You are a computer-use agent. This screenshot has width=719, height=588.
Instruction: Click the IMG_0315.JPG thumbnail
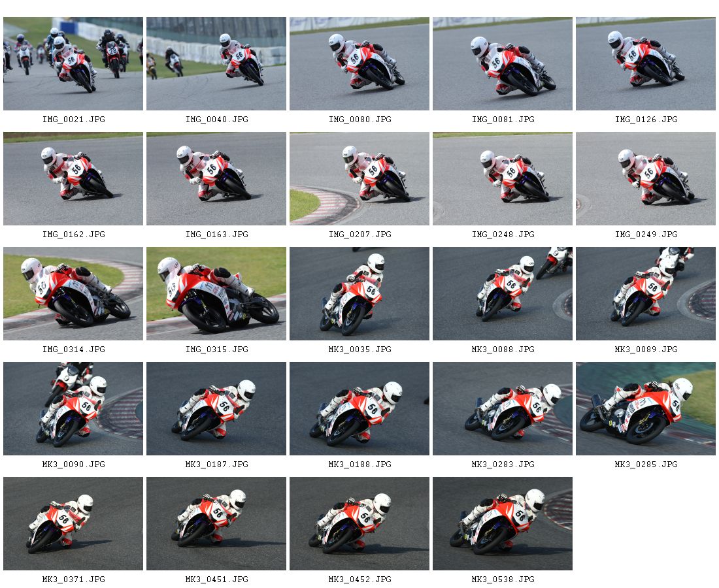(x=216, y=294)
